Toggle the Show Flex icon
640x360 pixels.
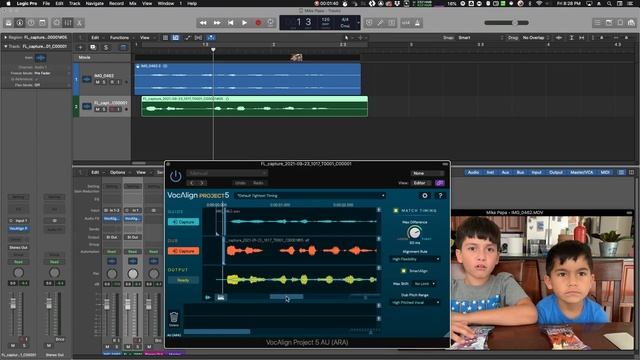click(198, 38)
